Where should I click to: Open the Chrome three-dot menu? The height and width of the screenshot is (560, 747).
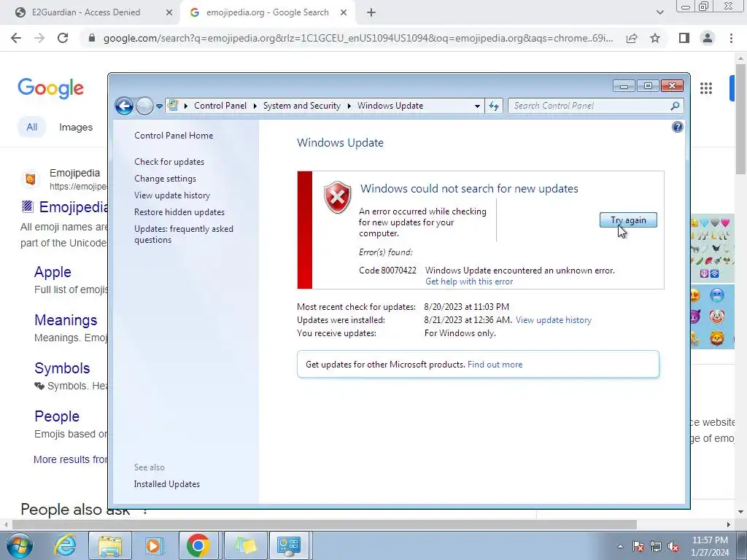click(731, 38)
